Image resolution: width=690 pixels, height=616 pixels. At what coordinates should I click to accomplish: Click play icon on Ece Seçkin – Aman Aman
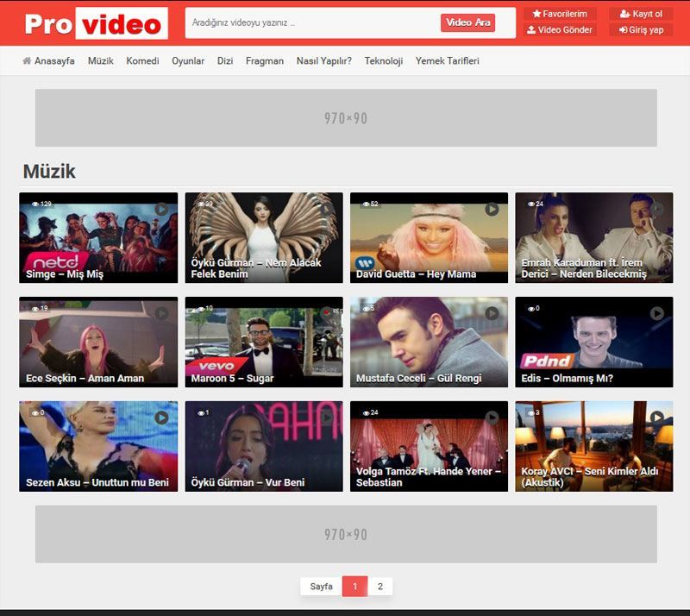tap(161, 313)
